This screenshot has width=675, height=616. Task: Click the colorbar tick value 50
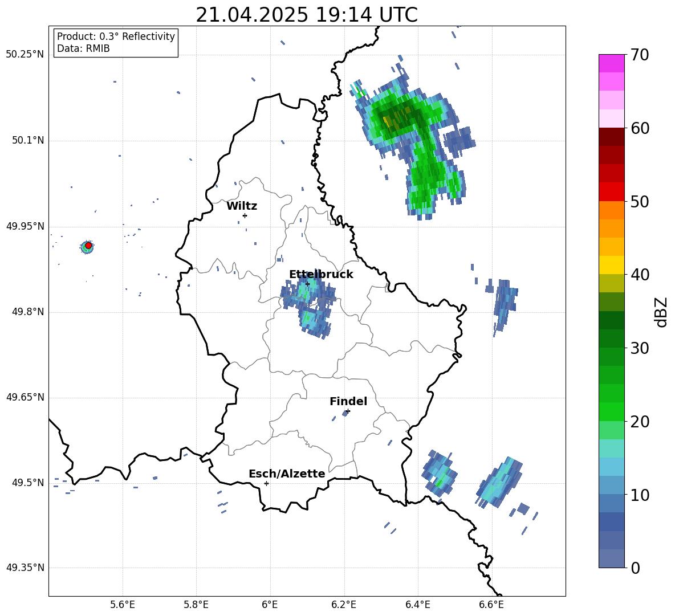tap(639, 201)
